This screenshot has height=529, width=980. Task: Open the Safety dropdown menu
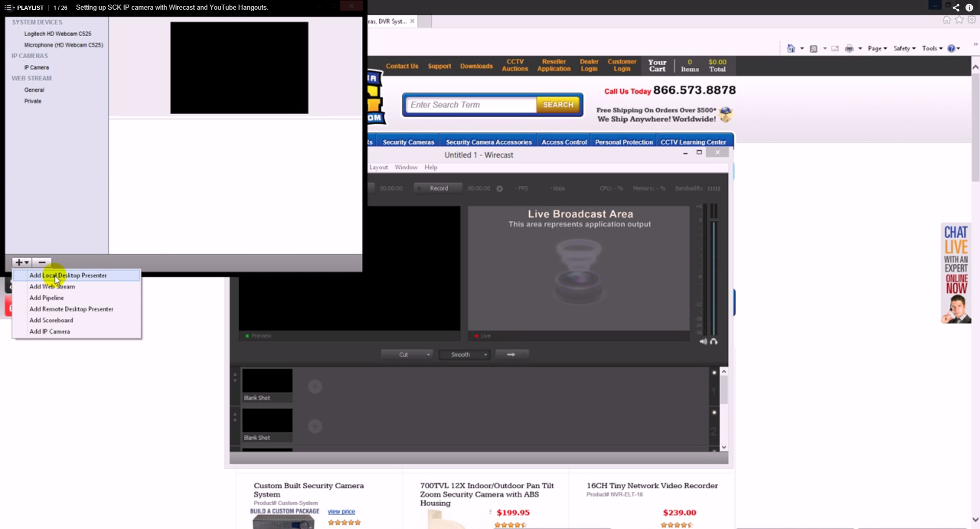coord(904,48)
